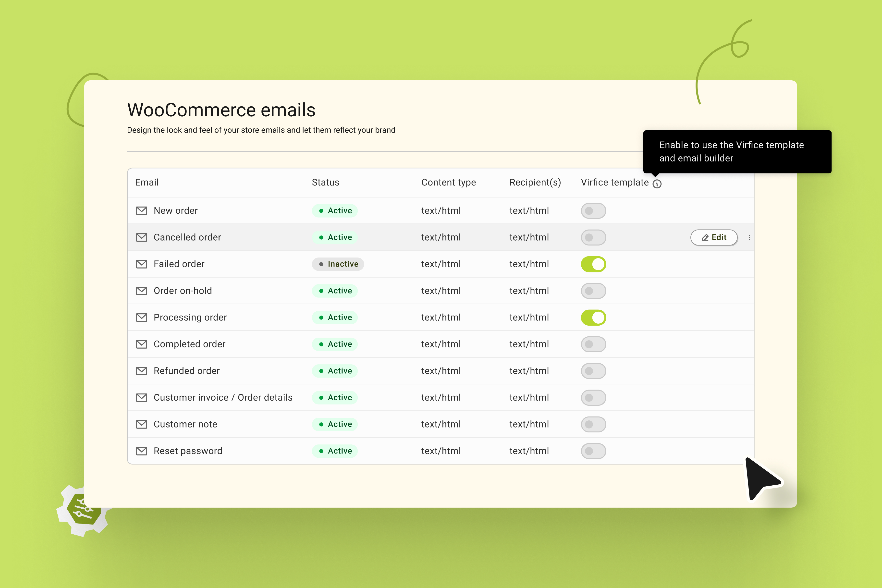The image size is (882, 588).
Task: Click the envelope icon for New order
Action: [x=141, y=211]
